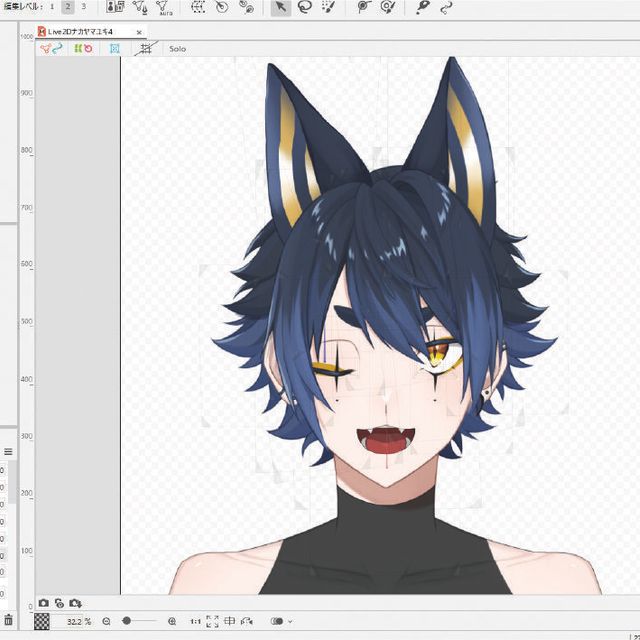Click the display mode toggle switch icon
The width and height of the screenshot is (640, 640).
[277, 621]
